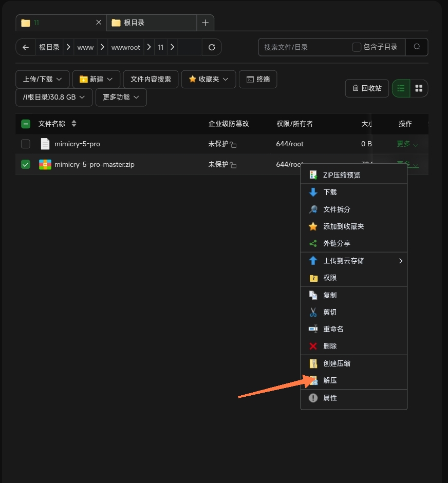
Task: Click the 添加到收藏夹 star icon
Action: click(x=313, y=226)
